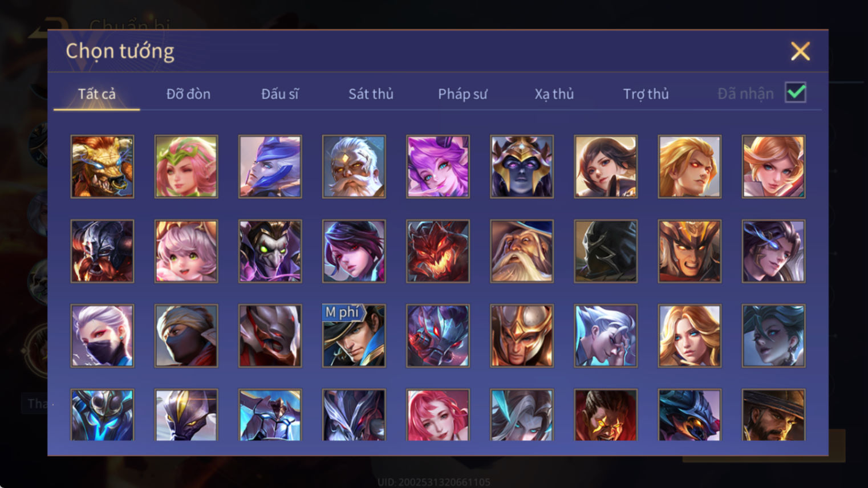Pick the white-bearded hero with gold eyes

(x=354, y=166)
